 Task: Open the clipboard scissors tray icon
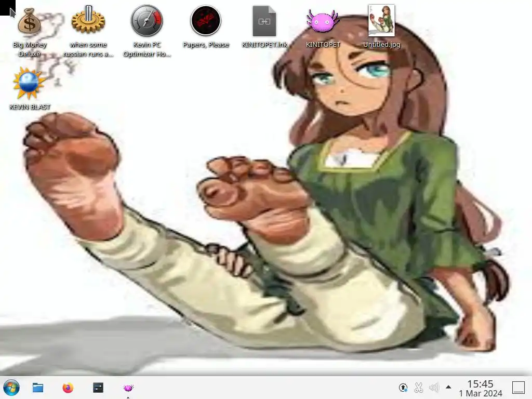(419, 388)
